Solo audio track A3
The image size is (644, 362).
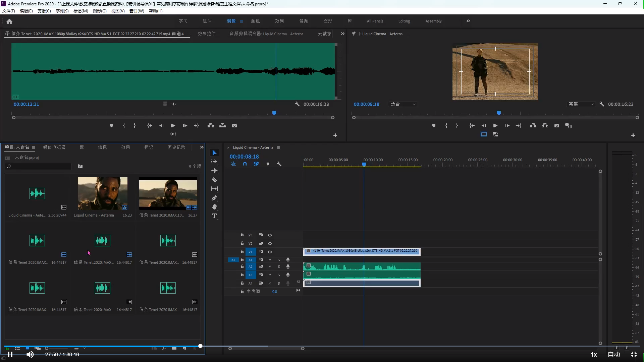point(279,275)
